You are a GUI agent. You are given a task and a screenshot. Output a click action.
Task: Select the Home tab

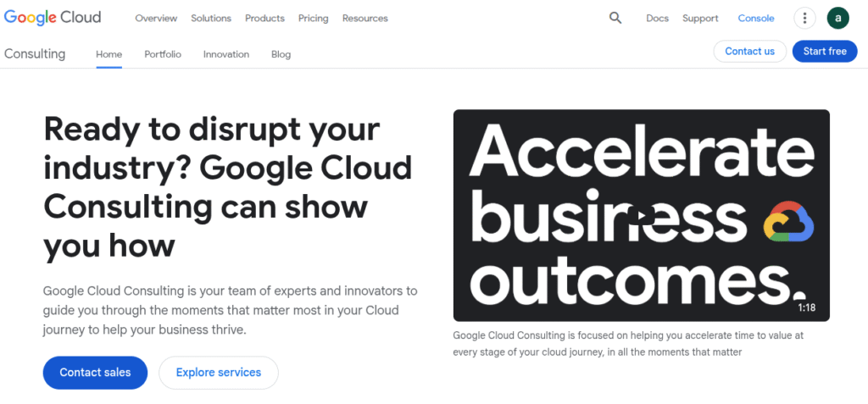coord(108,54)
